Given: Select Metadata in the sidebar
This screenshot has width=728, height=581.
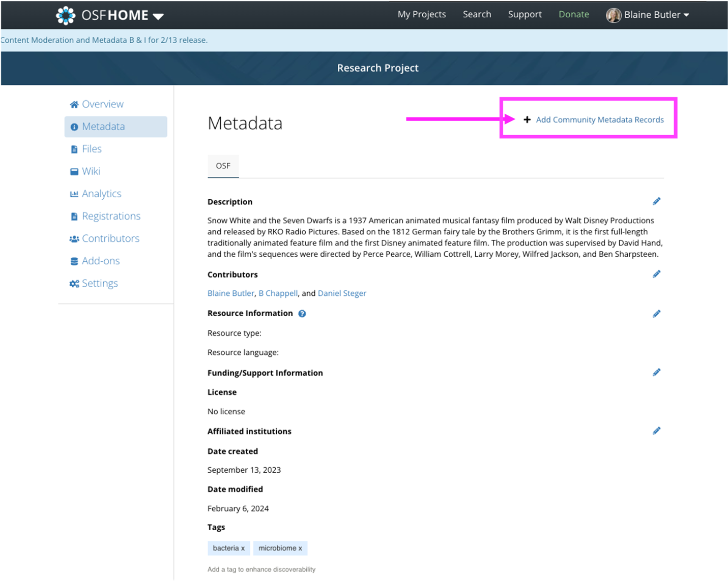Looking at the screenshot, I should click(x=115, y=127).
